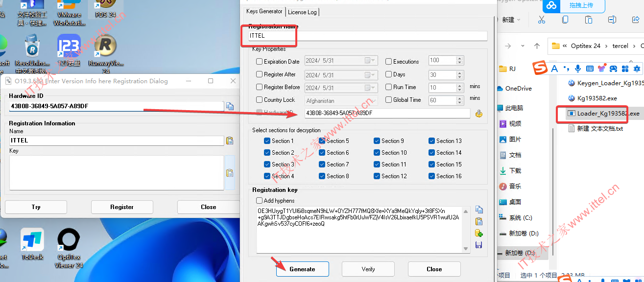Tick the Executions checkbox
Image resolution: width=644 pixels, height=282 pixels.
pyautogui.click(x=389, y=62)
